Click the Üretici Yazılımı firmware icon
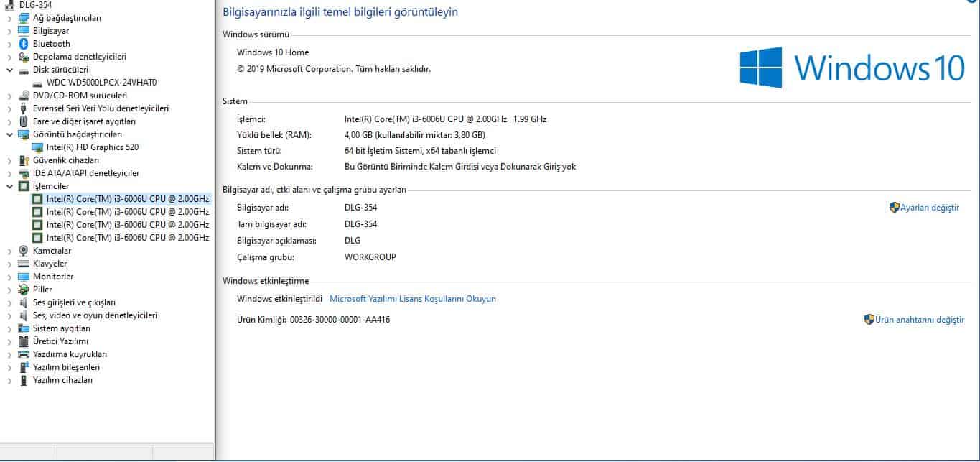Viewport: 980px width, 462px height. pyautogui.click(x=24, y=341)
